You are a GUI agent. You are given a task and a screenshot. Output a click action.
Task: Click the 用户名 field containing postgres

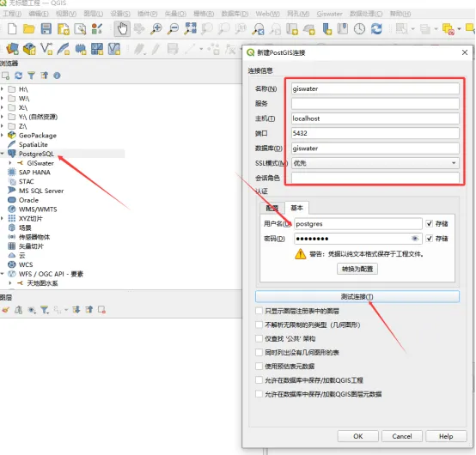tap(358, 224)
